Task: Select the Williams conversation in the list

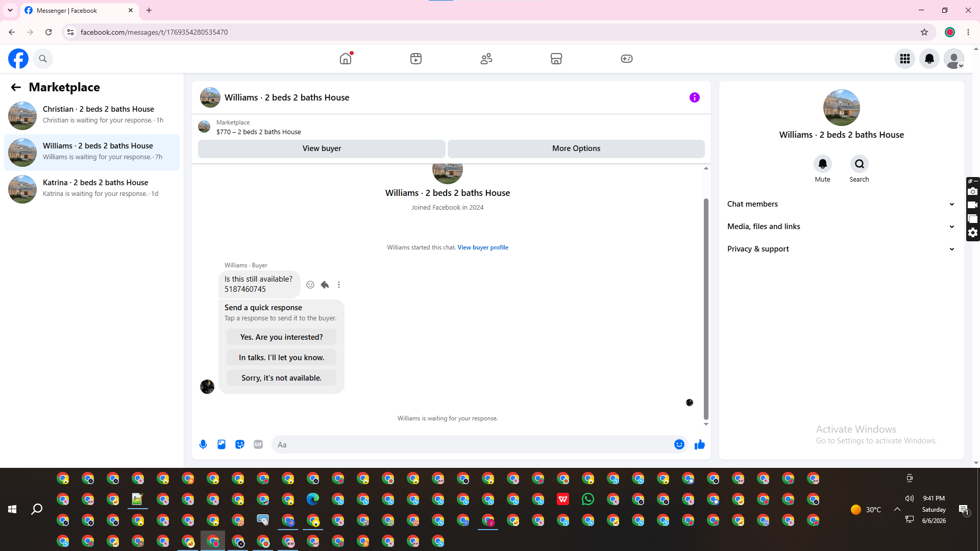Action: 92,152
